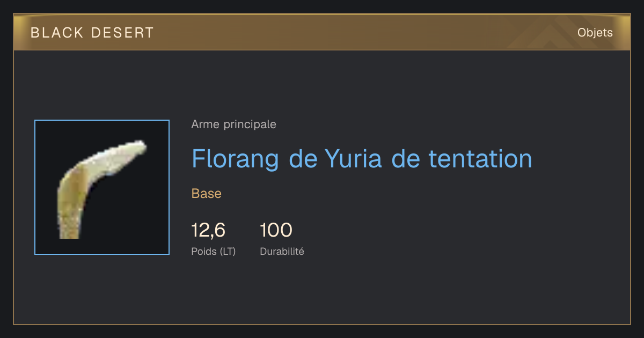
Task: Click the 12,6 weight value
Action: (x=208, y=230)
